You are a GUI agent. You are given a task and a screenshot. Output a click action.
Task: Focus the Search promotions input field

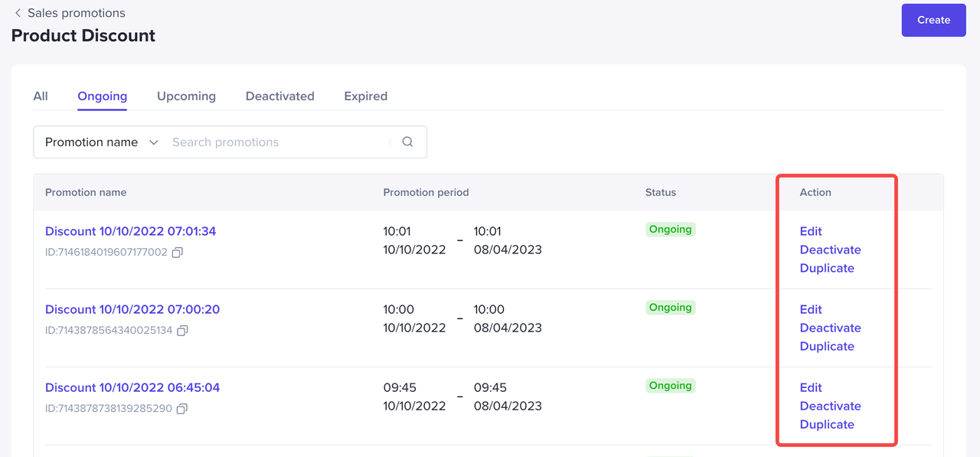pyautogui.click(x=276, y=142)
